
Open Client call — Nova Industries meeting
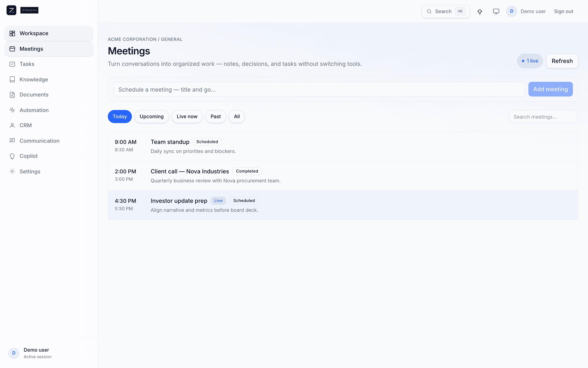tap(343, 176)
